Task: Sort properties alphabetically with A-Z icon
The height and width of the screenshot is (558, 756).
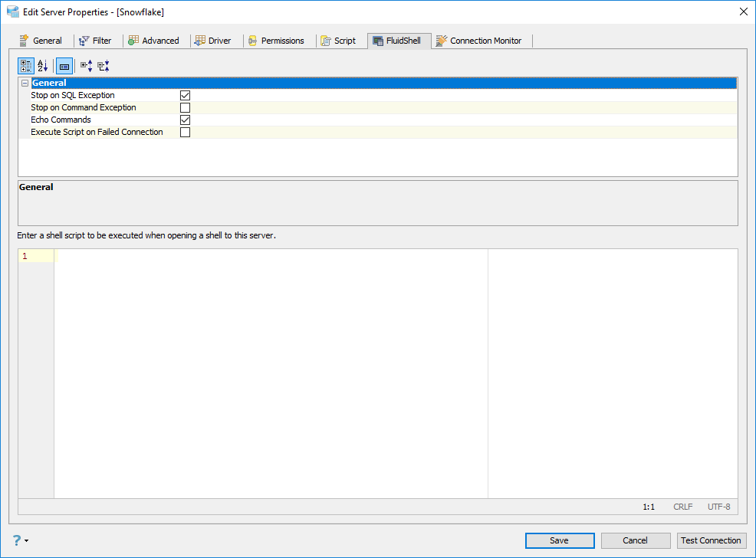Action: (42, 65)
